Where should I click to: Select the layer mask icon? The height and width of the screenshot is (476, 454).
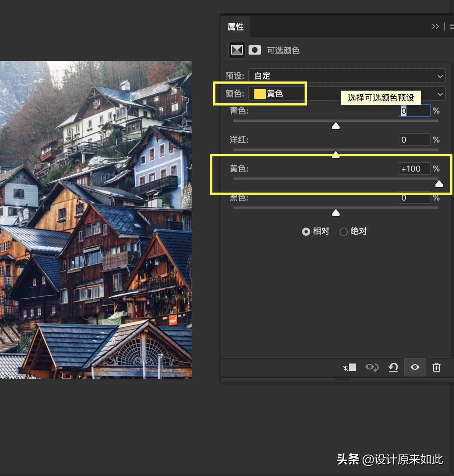[x=254, y=50]
